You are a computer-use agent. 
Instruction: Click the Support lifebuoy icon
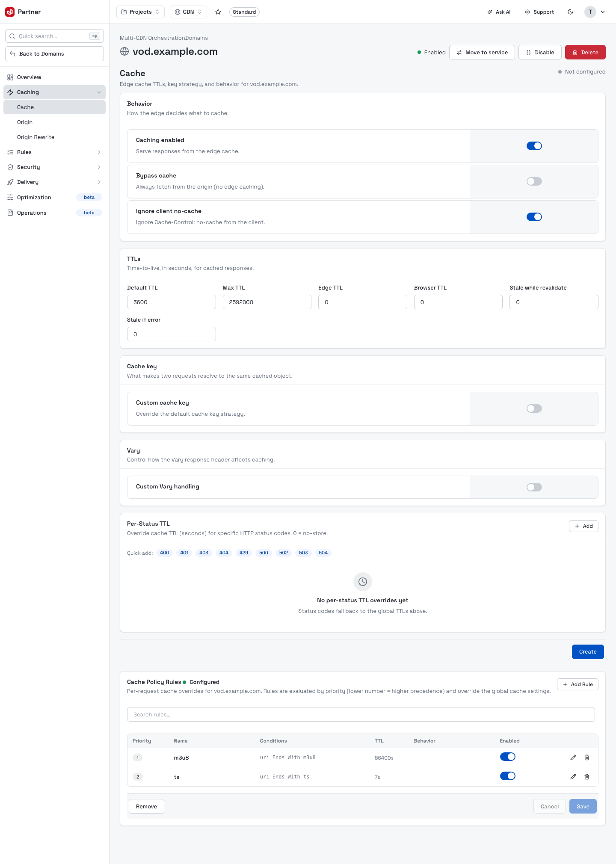(x=527, y=12)
